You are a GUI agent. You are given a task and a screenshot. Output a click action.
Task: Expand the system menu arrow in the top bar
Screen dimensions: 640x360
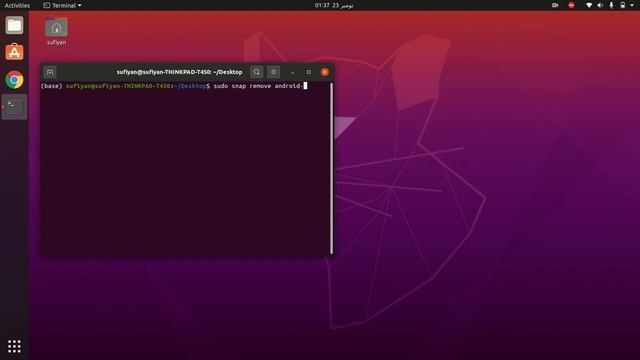pyautogui.click(x=632, y=5)
